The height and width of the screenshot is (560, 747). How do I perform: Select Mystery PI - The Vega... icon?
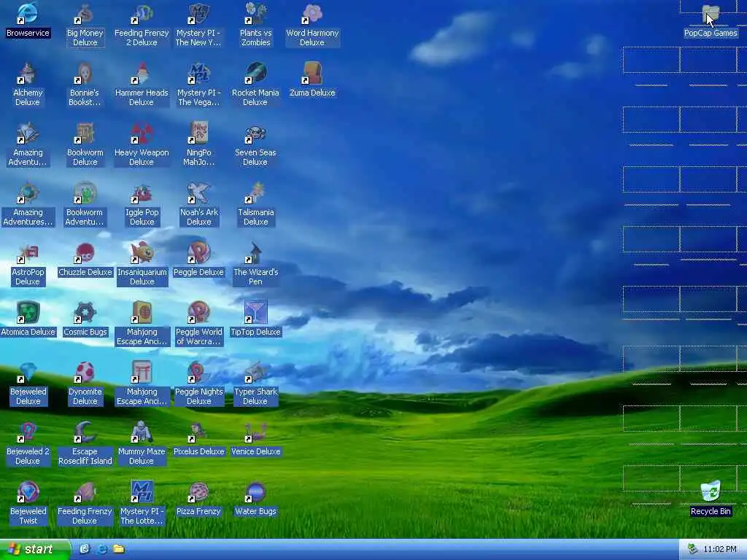[x=198, y=85]
